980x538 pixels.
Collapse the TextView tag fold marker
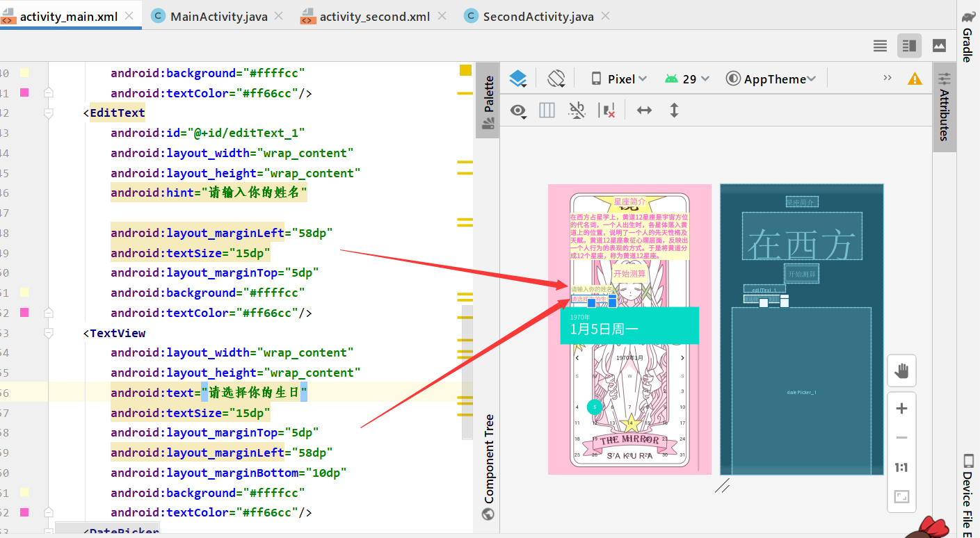pyautogui.click(x=48, y=333)
